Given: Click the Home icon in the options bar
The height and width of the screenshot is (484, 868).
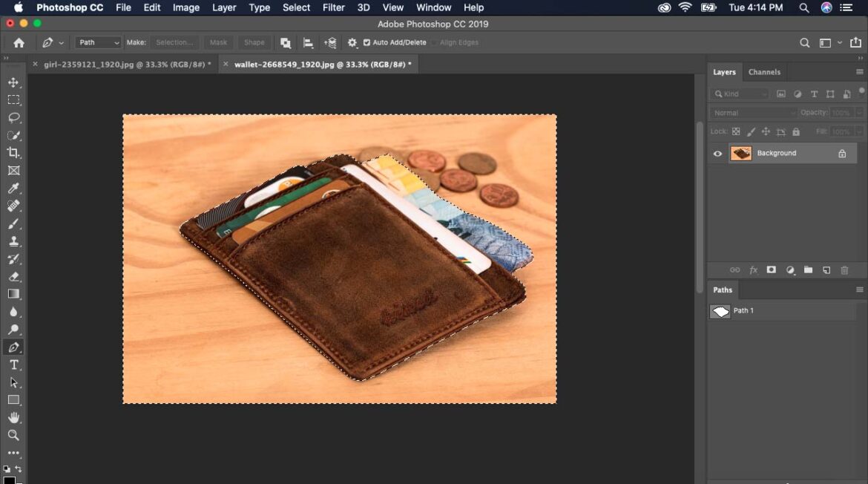Looking at the screenshot, I should (18, 42).
